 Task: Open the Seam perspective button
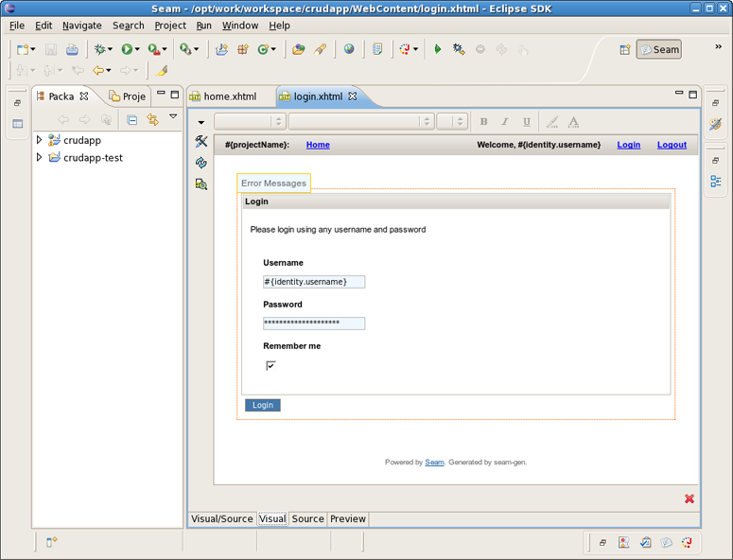659,49
